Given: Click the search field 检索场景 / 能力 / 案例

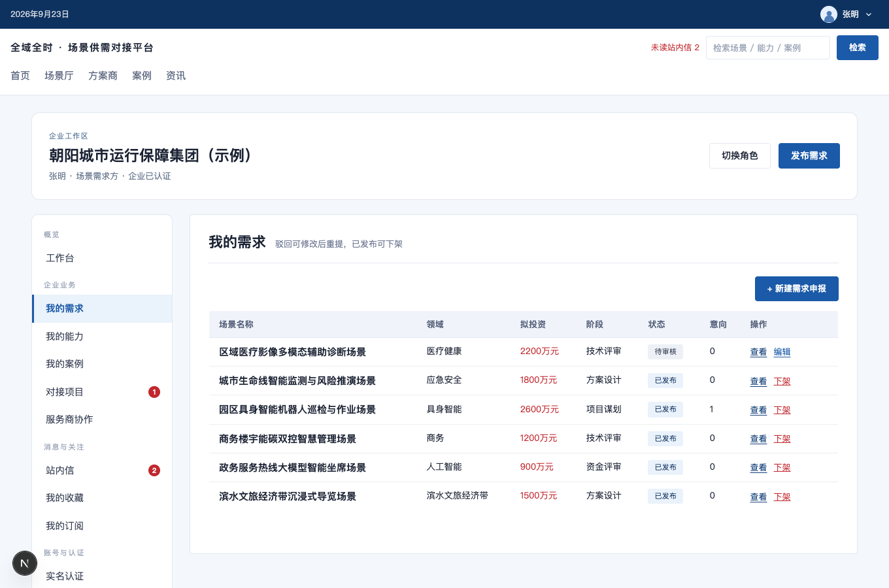Looking at the screenshot, I should click(768, 48).
